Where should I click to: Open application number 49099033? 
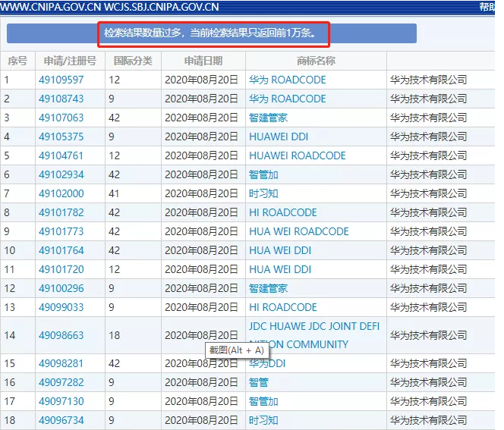[x=61, y=307]
